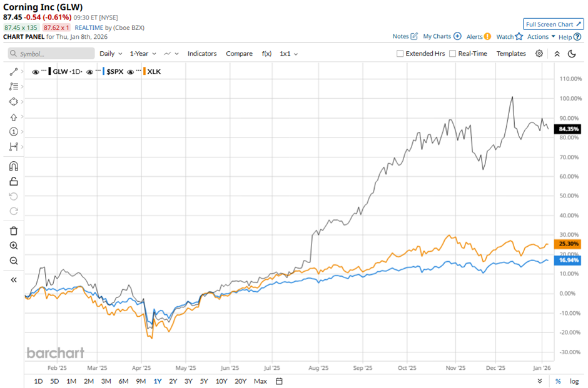The width and height of the screenshot is (588, 388).
Task: Open chart settings gear
Action: pyautogui.click(x=539, y=54)
